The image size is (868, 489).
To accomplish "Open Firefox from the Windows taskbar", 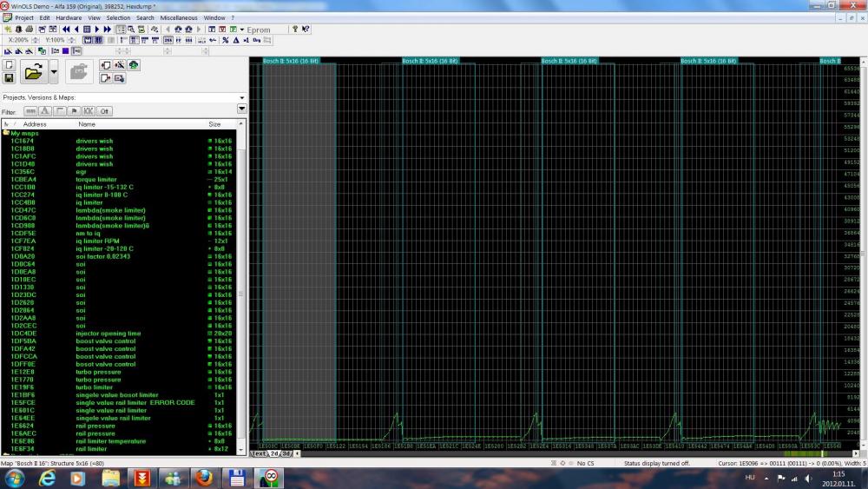I will [203, 478].
